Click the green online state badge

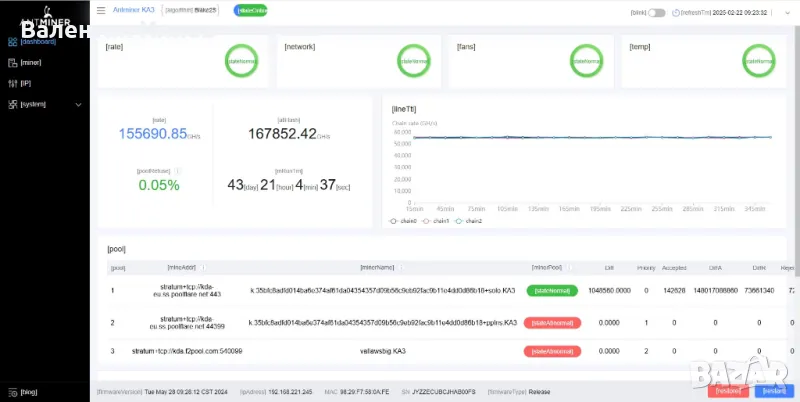pyautogui.click(x=251, y=12)
